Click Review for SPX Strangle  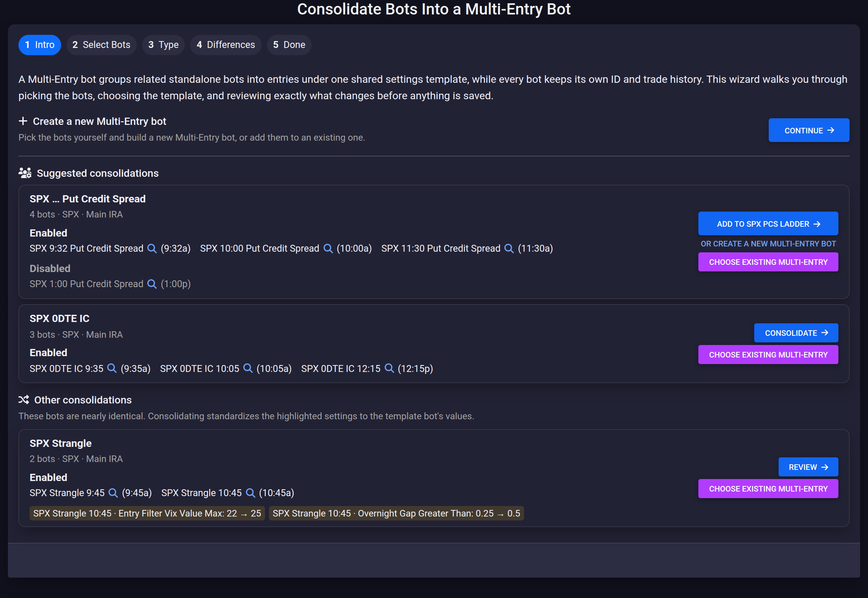[808, 467]
